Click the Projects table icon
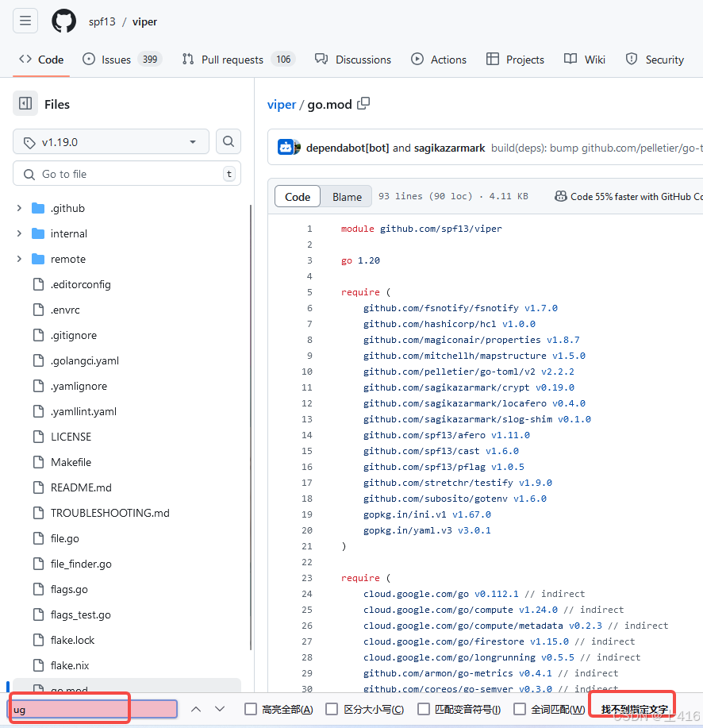This screenshot has height=728, width=703. tap(492, 59)
